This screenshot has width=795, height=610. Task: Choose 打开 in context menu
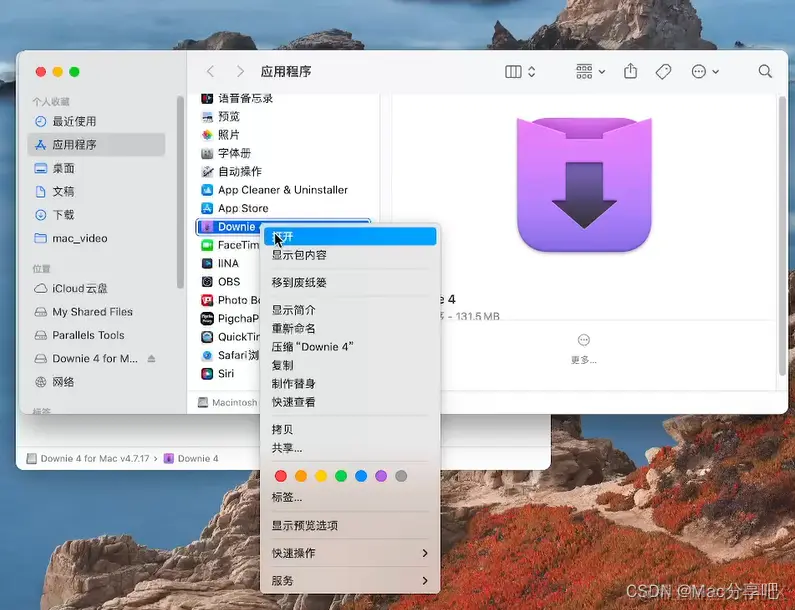pyautogui.click(x=350, y=236)
